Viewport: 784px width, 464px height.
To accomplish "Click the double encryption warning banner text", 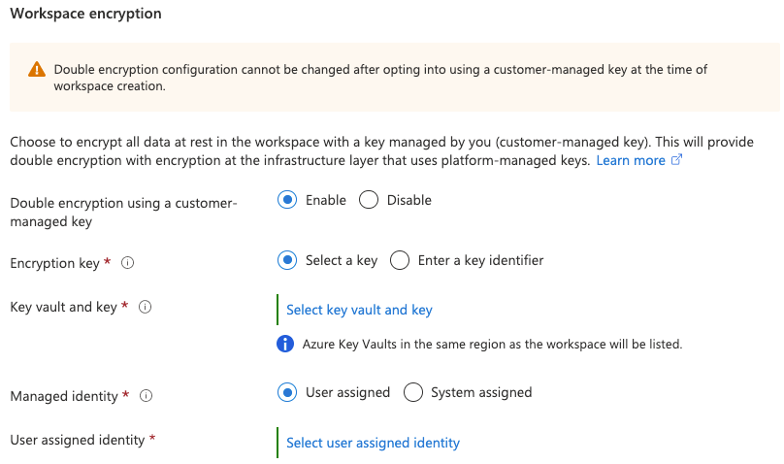I will [380, 78].
